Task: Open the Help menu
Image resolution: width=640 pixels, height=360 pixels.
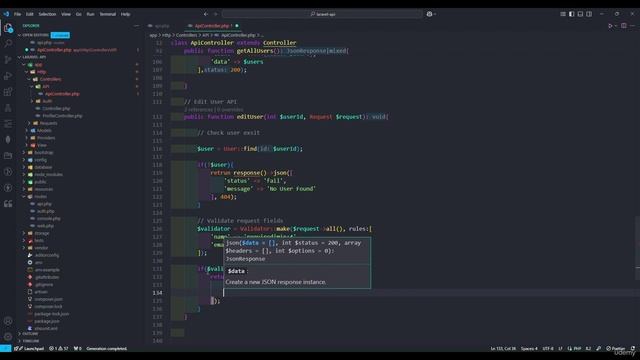Action: pos(125,14)
